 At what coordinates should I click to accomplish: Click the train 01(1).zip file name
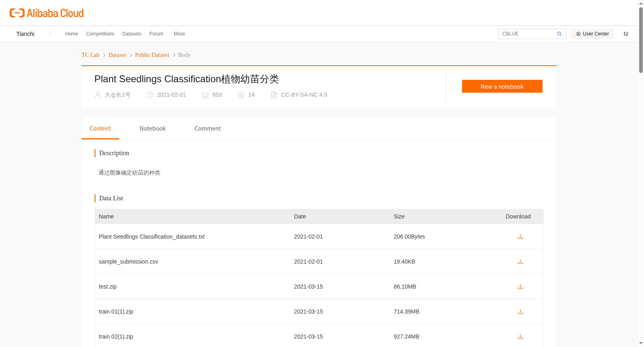tap(116, 312)
